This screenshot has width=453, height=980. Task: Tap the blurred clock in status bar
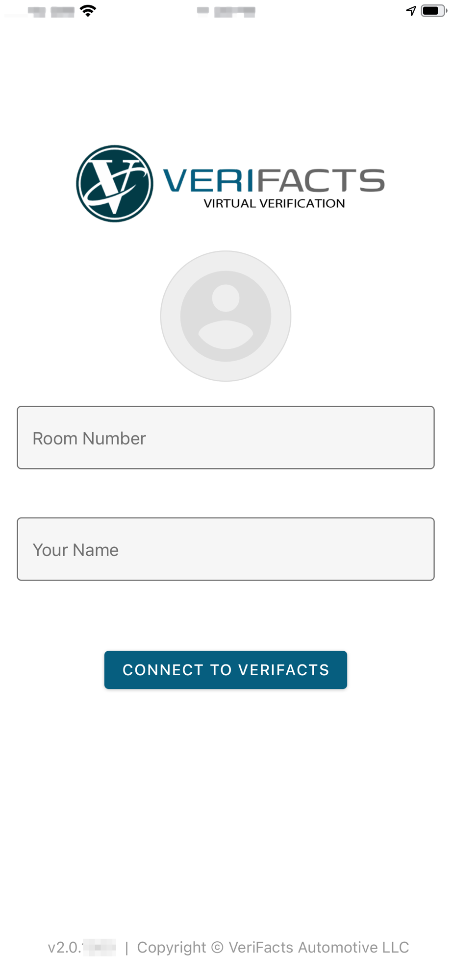(226, 12)
